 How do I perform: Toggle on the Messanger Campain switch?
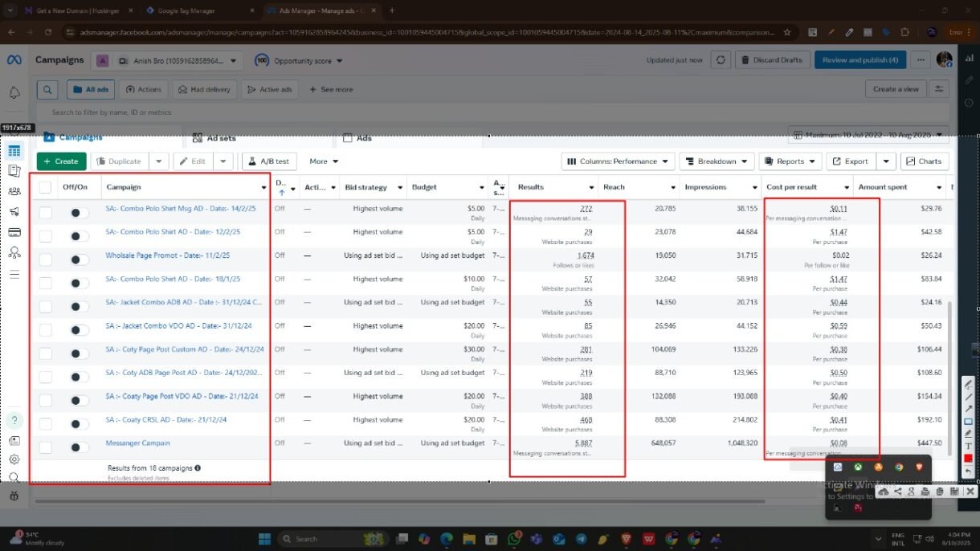[x=80, y=447]
